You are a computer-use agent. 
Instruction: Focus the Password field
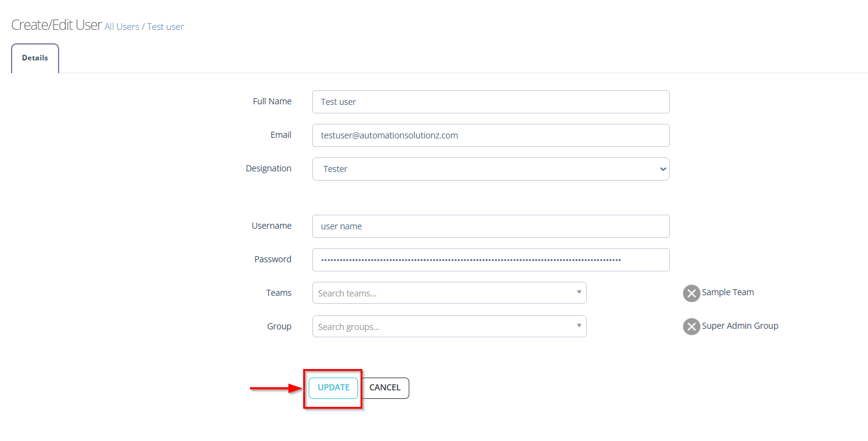click(490, 260)
